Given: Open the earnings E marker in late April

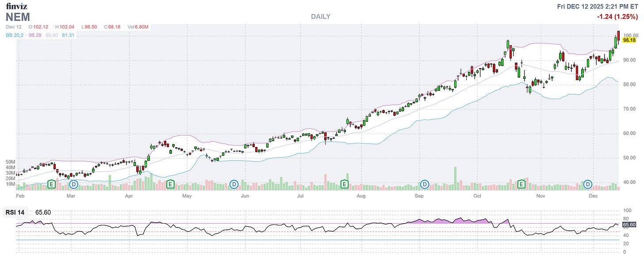Looking at the screenshot, I should click(170, 183).
